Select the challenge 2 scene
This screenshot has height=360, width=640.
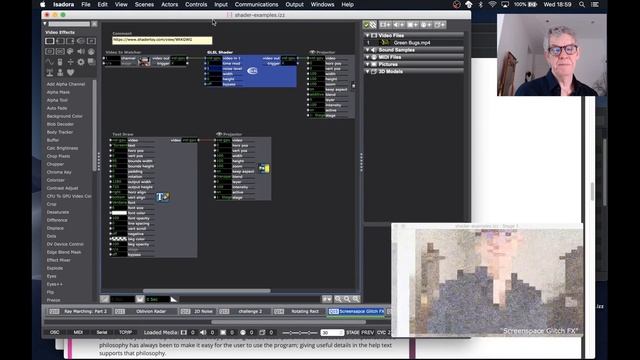coord(245,311)
